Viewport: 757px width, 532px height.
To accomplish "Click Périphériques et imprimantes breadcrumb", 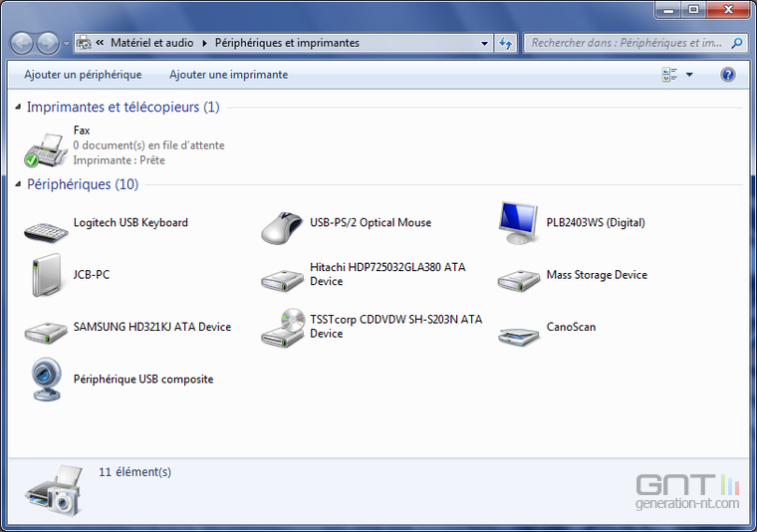I will tap(287, 43).
